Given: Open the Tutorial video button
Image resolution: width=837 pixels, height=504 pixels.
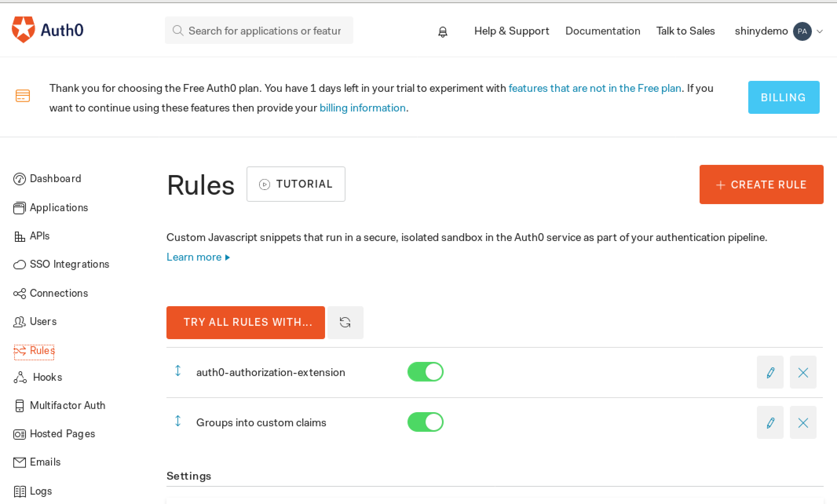Looking at the screenshot, I should (296, 184).
